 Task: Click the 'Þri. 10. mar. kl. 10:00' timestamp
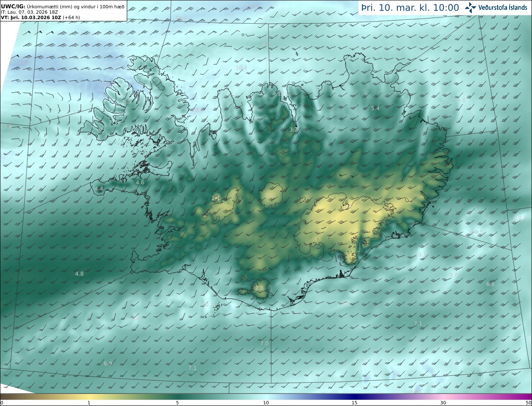click(410, 7)
